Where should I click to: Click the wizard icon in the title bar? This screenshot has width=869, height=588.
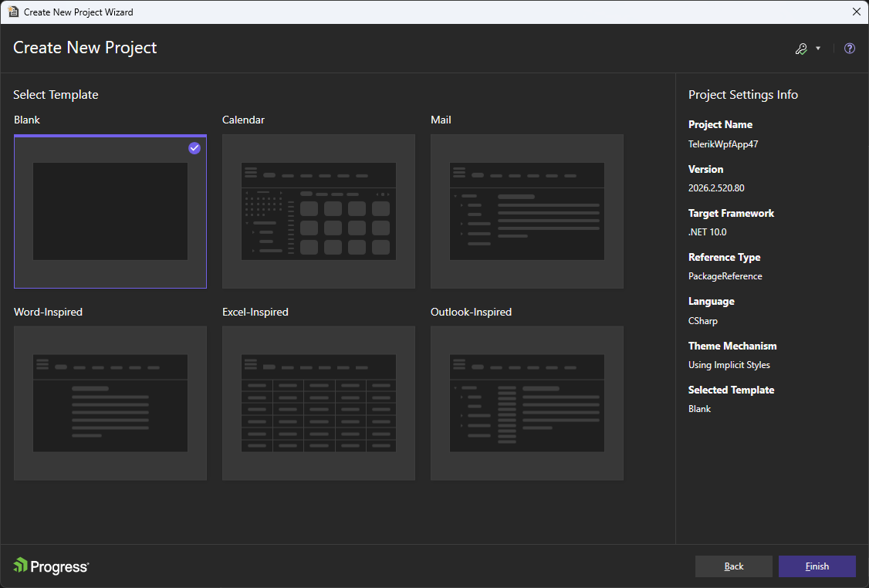coord(13,12)
